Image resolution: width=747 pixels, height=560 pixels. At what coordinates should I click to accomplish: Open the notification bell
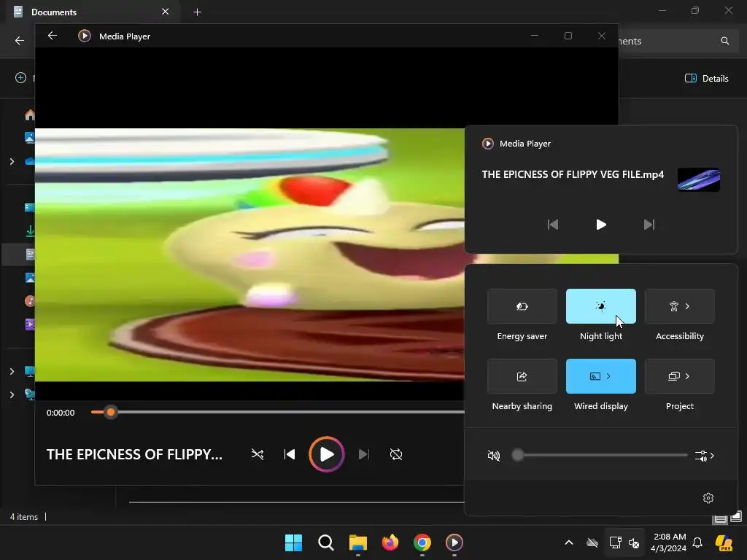tap(697, 542)
